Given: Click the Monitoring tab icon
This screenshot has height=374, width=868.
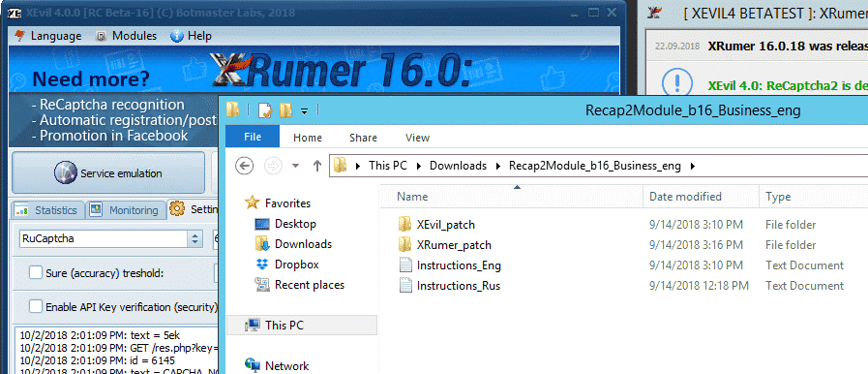Looking at the screenshot, I should (97, 210).
